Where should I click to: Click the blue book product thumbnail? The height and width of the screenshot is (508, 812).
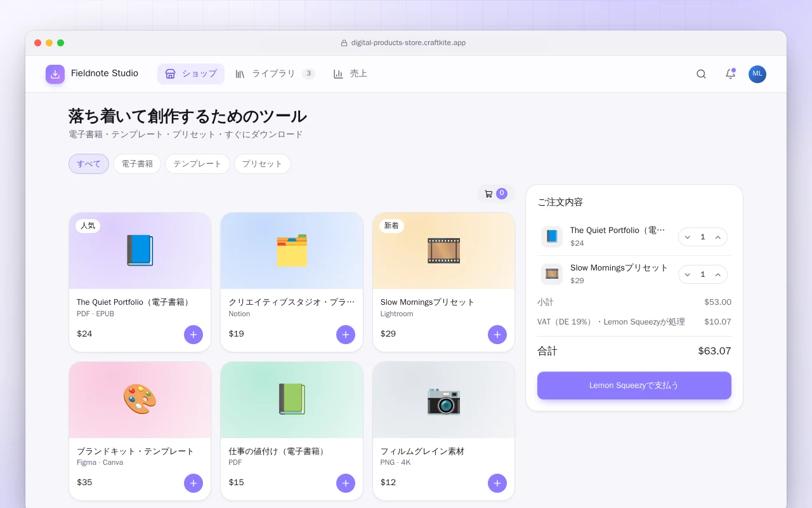140,251
